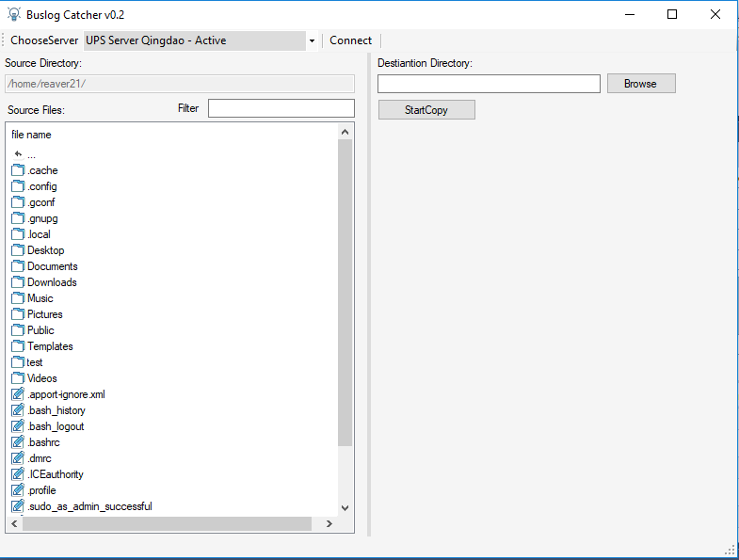Click the .local folder icon
This screenshot has height=560, width=739.
(x=18, y=234)
